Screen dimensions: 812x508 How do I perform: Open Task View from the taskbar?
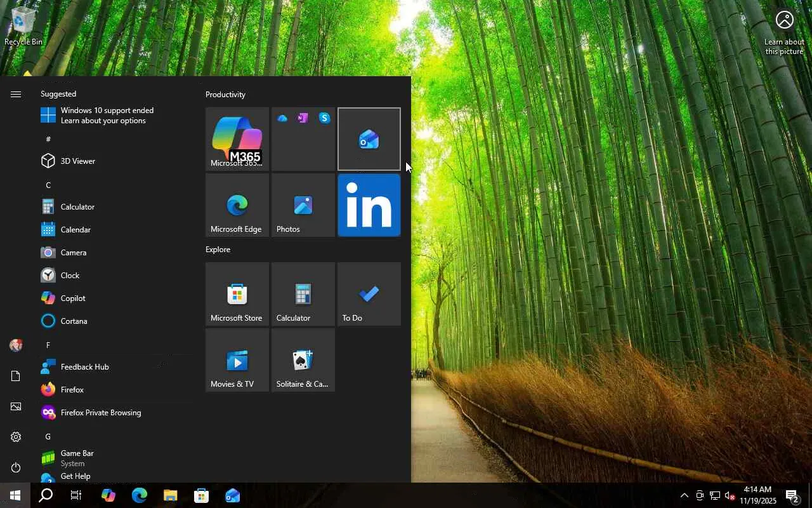76,495
